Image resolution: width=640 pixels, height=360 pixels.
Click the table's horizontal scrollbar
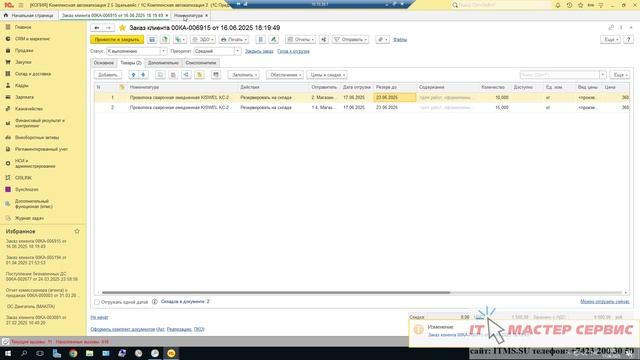click(276, 292)
